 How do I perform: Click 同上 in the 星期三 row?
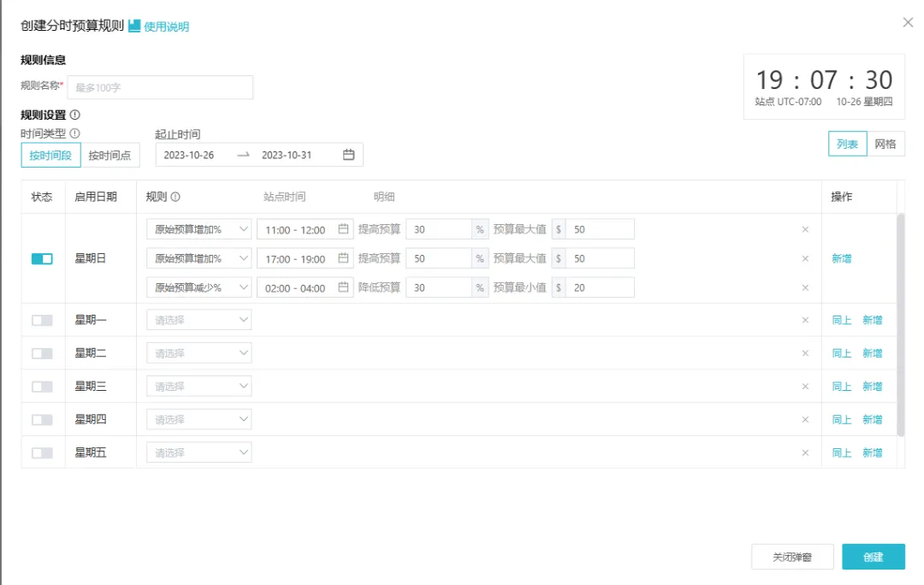(x=842, y=387)
